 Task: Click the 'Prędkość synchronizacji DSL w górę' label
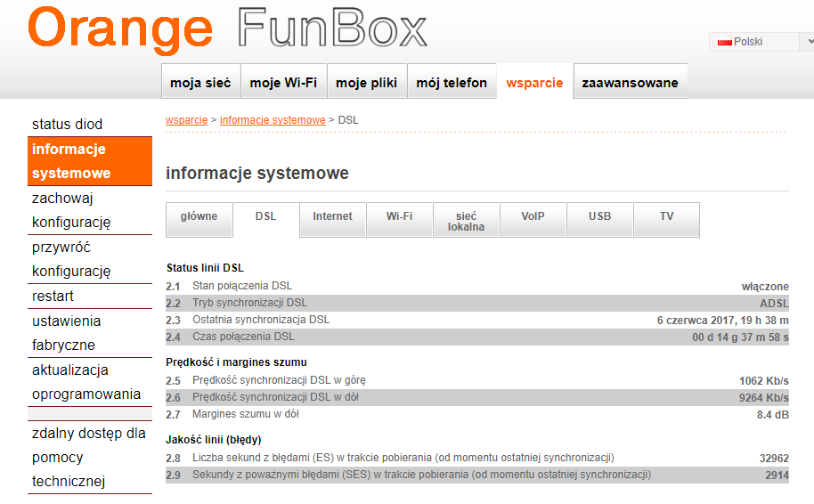279,380
